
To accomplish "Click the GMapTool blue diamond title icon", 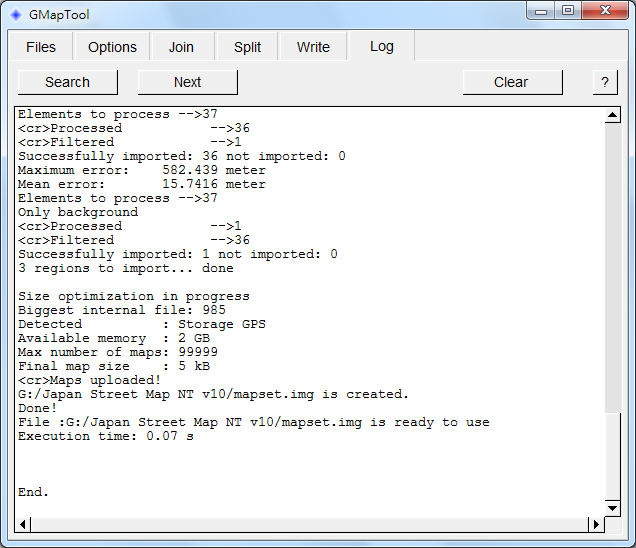I will [16, 15].
